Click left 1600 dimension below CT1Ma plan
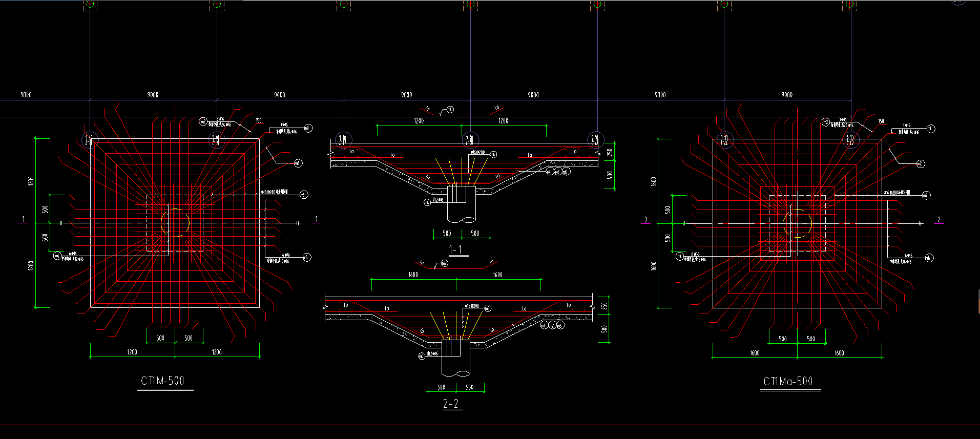Viewport: 980px width, 439px height. 755,353
